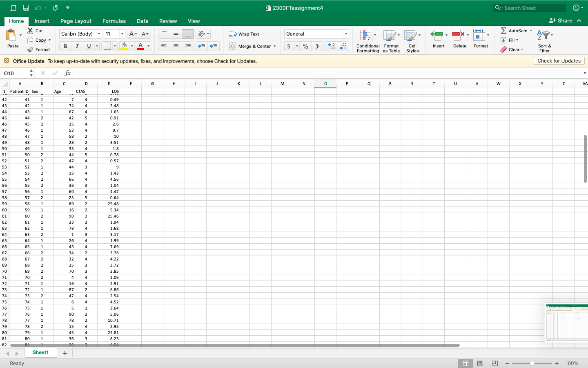Toggle Underline formatting
Viewport: 588px width, 368px height.
pyautogui.click(x=89, y=46)
